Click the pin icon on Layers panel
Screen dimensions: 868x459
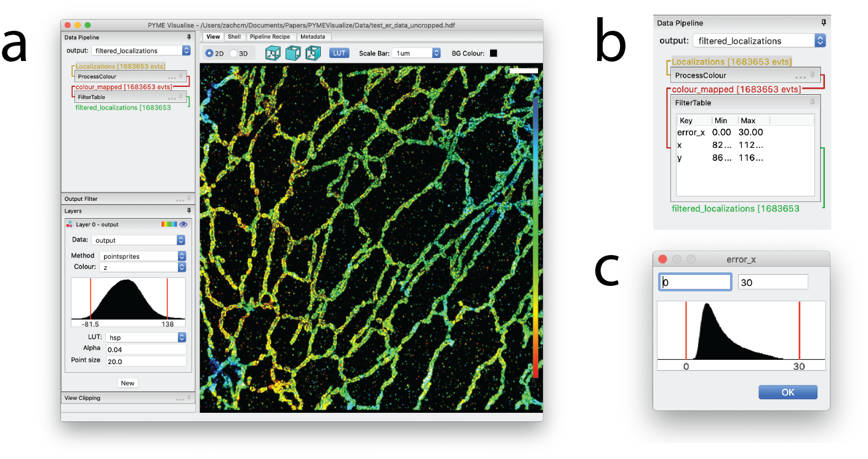click(188, 211)
